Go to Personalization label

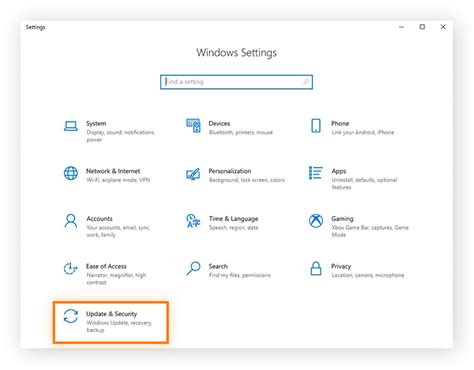pyautogui.click(x=230, y=171)
